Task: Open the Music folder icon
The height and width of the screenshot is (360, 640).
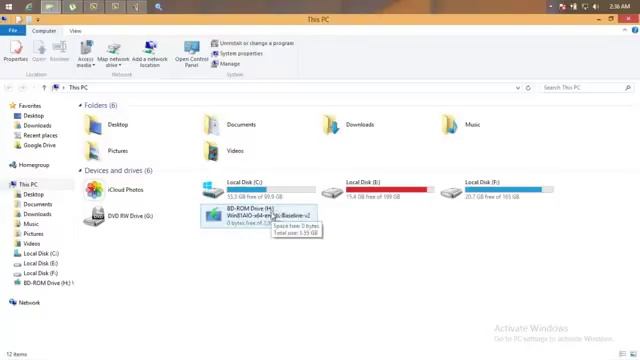Action: coord(450,124)
